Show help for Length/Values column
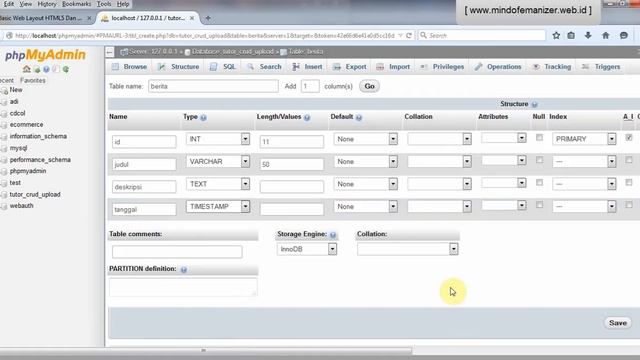Screen dimensions: 640x360 (307, 118)
